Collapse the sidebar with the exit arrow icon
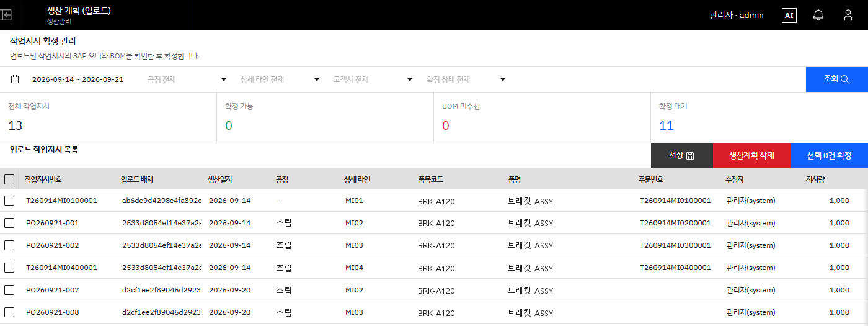 pyautogui.click(x=7, y=15)
